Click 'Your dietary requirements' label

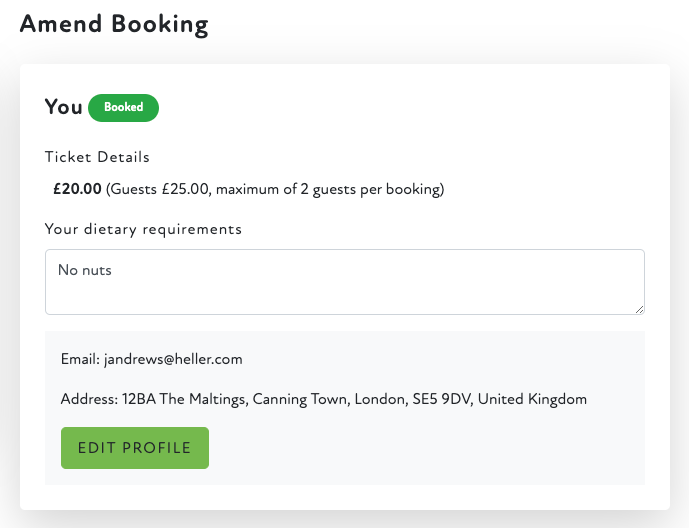coord(143,229)
